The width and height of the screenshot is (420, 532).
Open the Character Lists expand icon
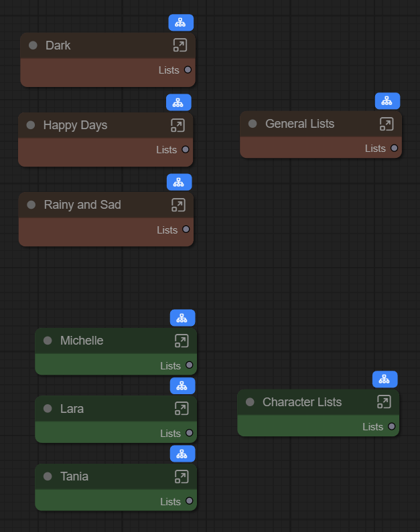pos(384,402)
